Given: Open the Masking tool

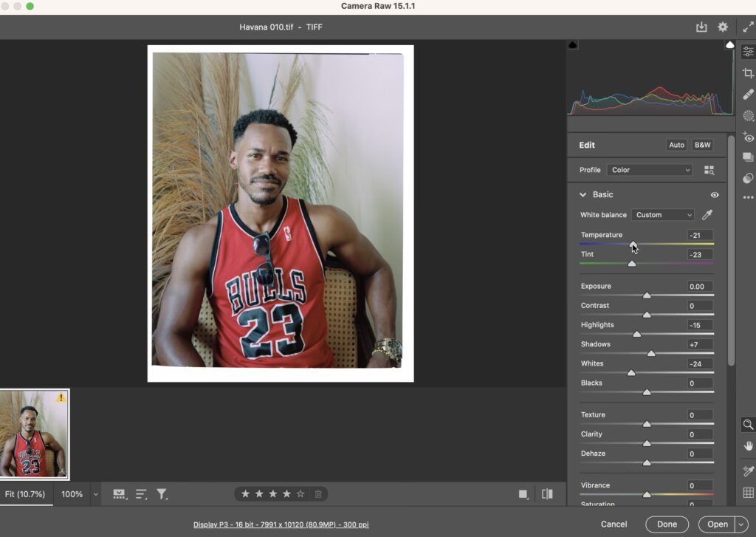Looking at the screenshot, I should [x=748, y=116].
